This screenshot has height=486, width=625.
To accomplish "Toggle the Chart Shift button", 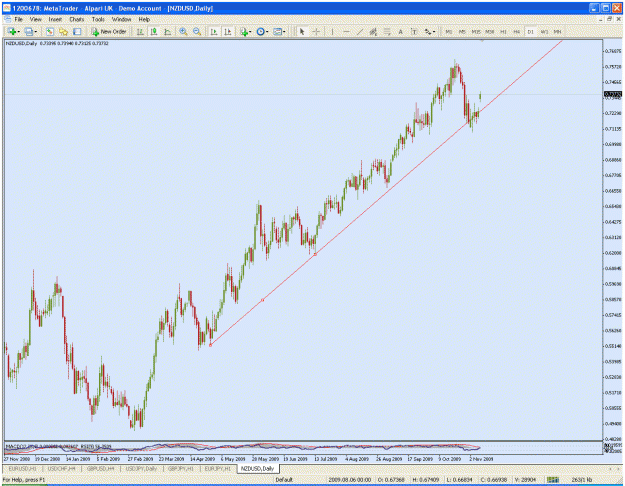I will click(228, 31).
